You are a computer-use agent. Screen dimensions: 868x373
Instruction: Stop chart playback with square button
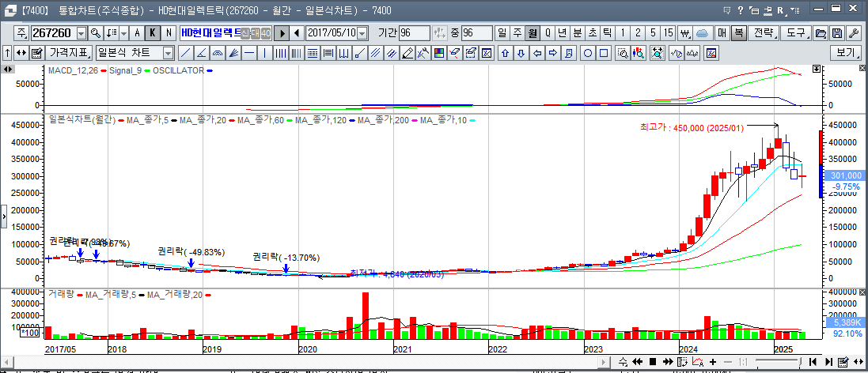coord(653,362)
